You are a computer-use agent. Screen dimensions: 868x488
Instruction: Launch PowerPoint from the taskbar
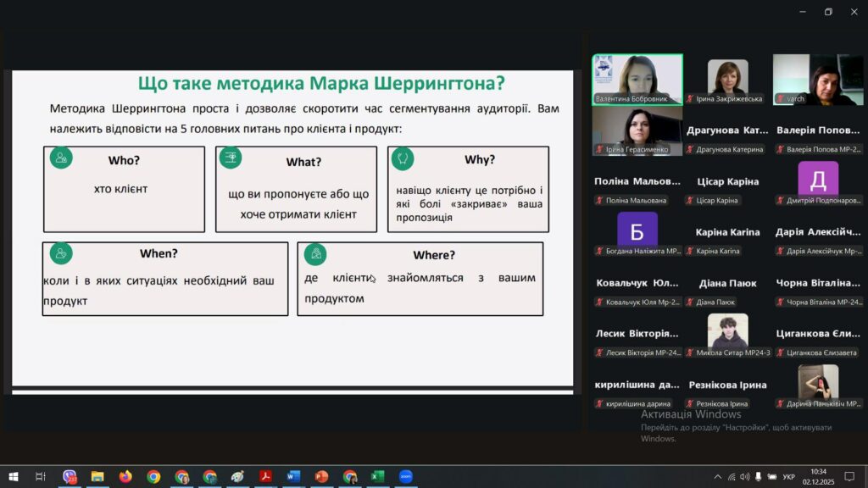(321, 477)
